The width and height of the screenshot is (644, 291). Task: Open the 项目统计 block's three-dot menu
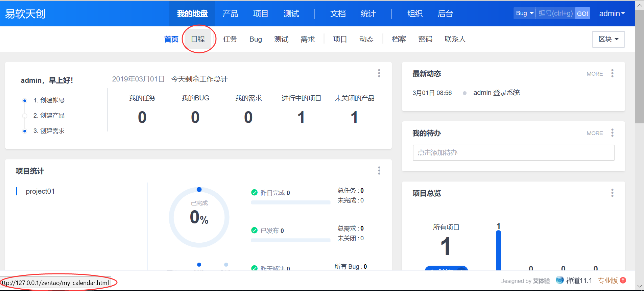pyautogui.click(x=379, y=171)
